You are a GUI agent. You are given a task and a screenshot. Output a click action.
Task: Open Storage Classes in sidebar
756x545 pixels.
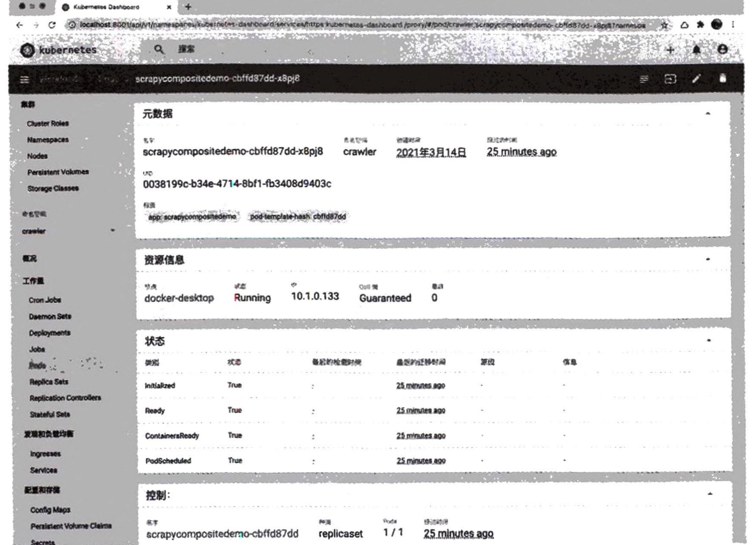53,188
